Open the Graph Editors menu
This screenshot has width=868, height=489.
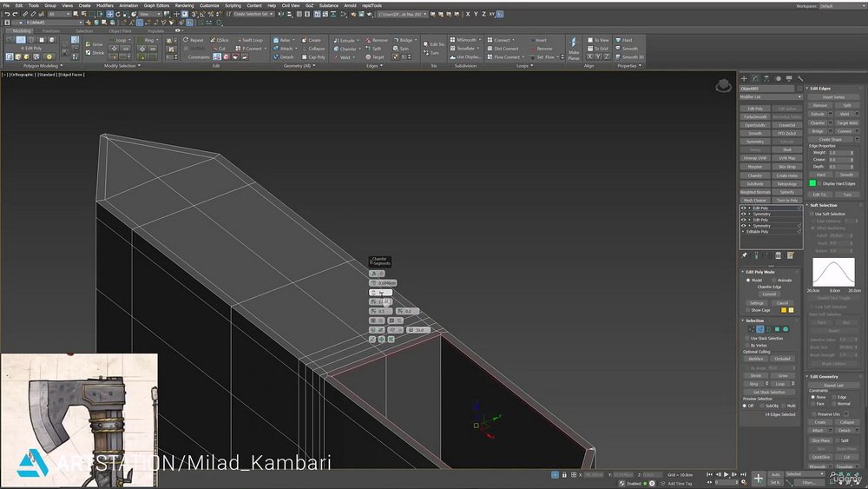156,5
